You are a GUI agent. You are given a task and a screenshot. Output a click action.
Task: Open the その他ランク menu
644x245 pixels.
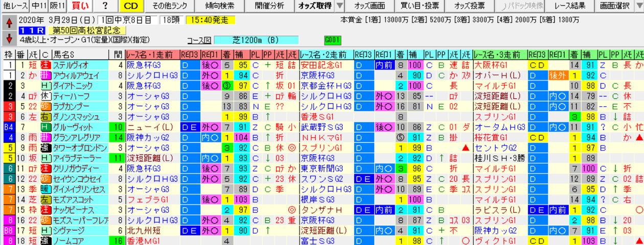[169, 6]
